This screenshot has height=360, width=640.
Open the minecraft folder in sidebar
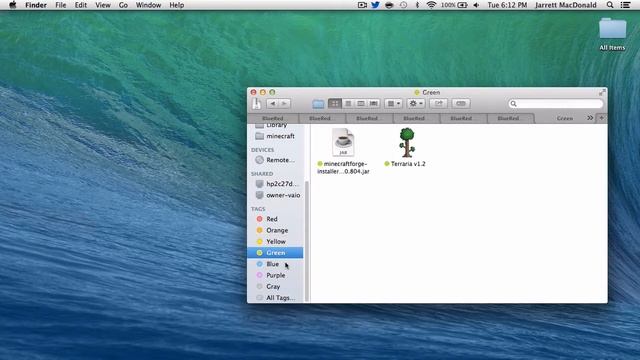click(276, 136)
